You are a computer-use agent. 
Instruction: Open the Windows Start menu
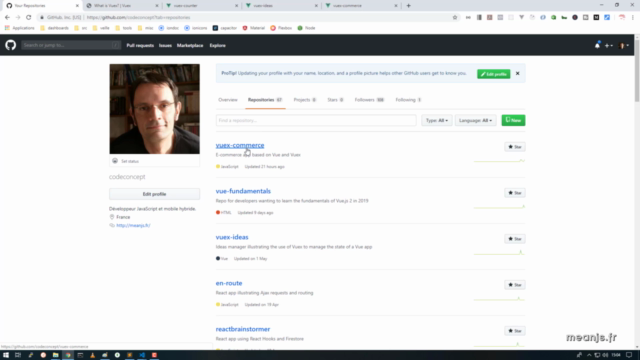6,355
